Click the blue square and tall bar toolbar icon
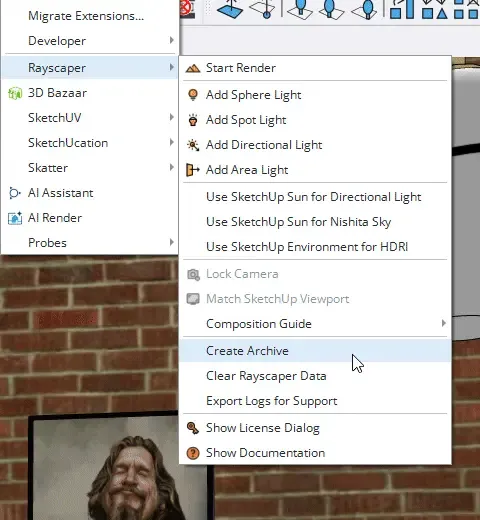The height and width of the screenshot is (520, 480). [402, 9]
